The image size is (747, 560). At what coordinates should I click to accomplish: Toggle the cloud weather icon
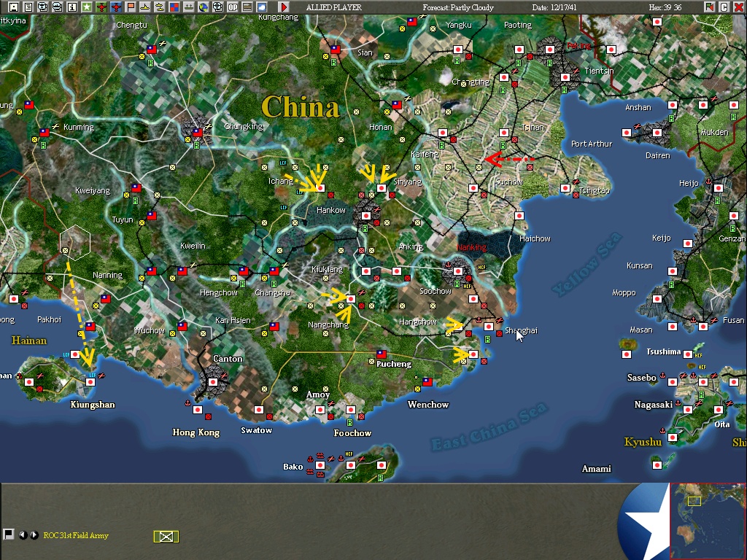coord(262,7)
